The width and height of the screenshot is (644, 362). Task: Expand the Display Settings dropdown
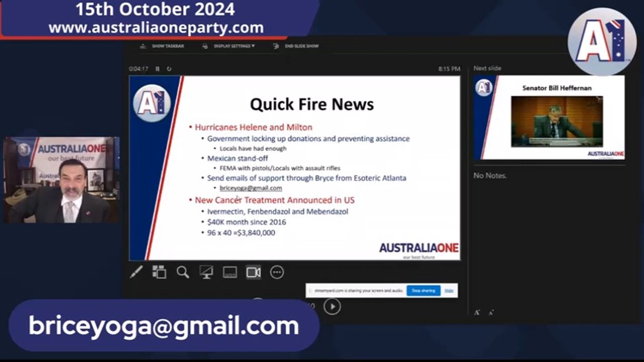coord(230,46)
